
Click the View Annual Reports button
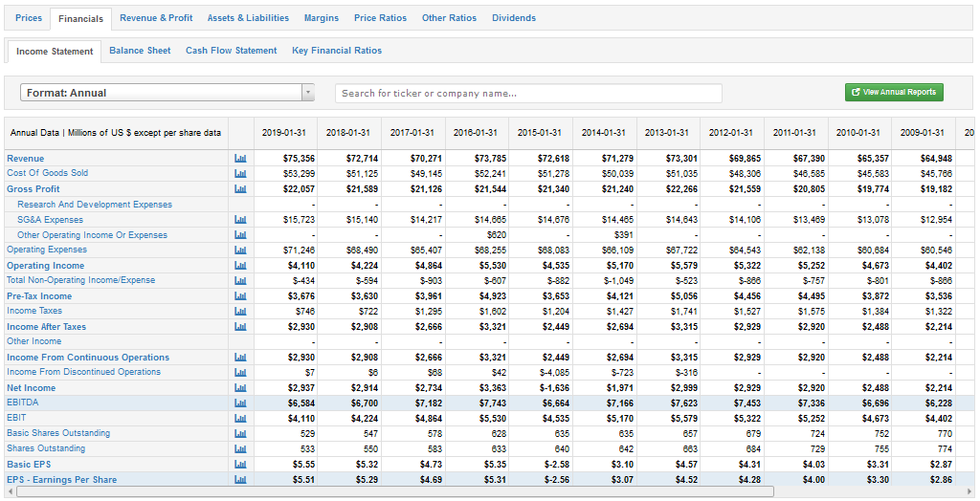(x=894, y=92)
